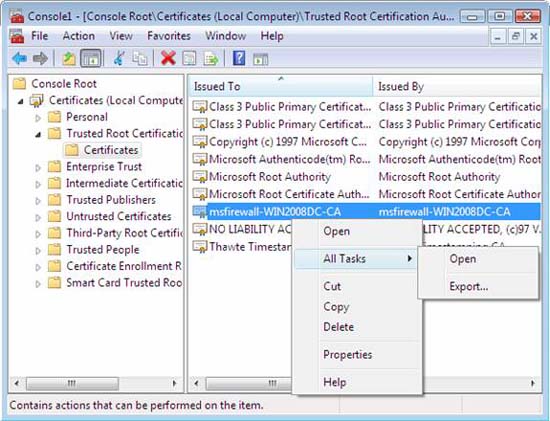550x421 pixels.
Task: Click the blue Help question mark icon
Action: 239,58
